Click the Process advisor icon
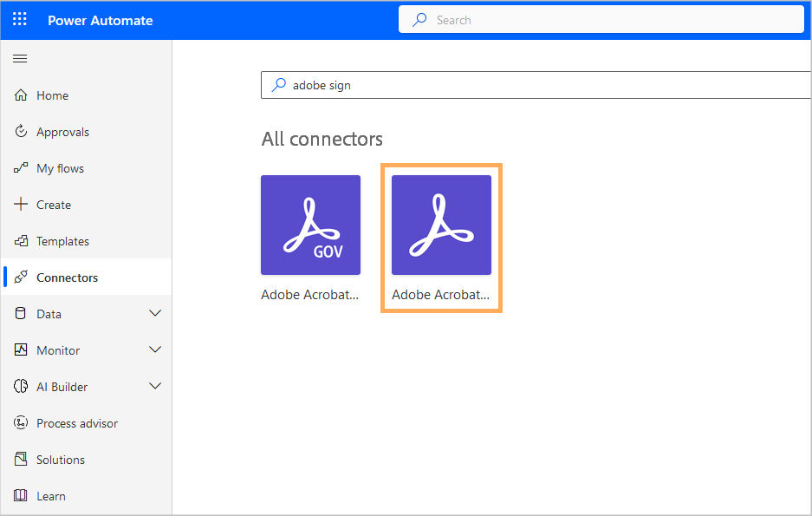This screenshot has width=812, height=516. point(22,423)
